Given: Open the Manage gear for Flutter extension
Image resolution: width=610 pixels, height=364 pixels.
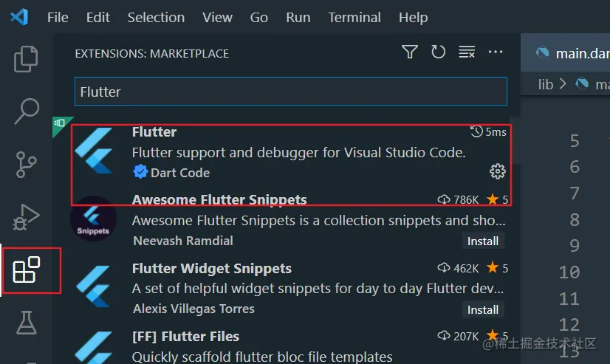Looking at the screenshot, I should [x=498, y=172].
